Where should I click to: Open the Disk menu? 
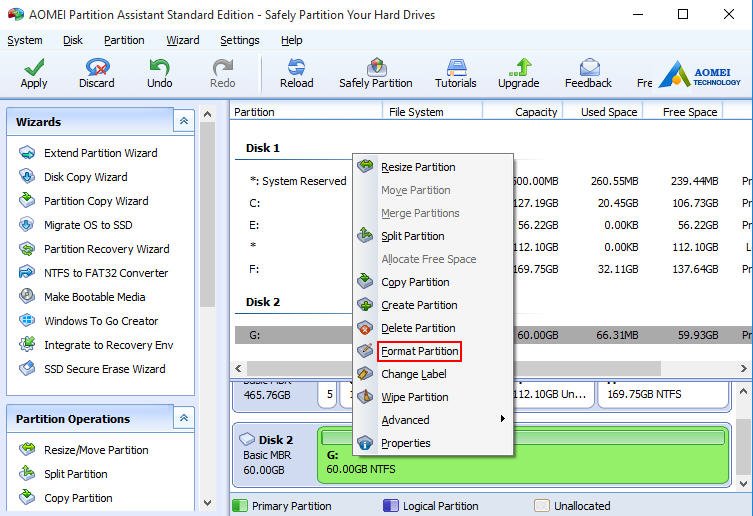[73, 40]
